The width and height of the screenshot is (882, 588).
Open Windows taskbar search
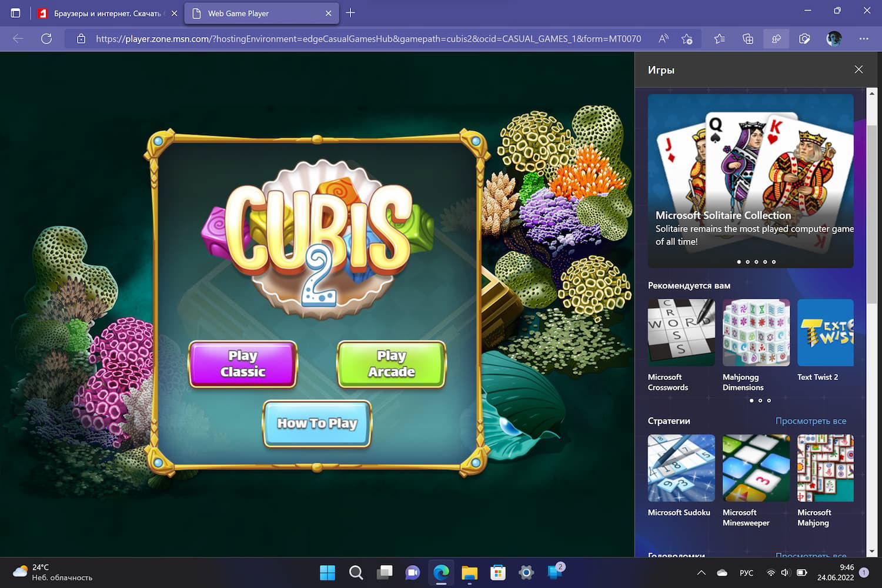(x=356, y=572)
